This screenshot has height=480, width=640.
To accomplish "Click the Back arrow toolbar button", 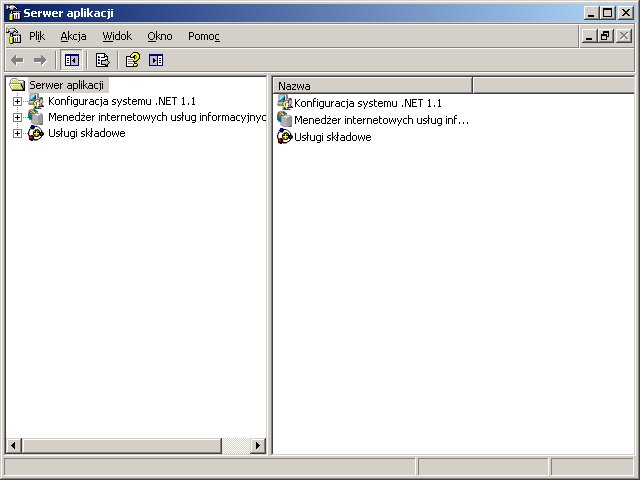I will click(x=17, y=60).
